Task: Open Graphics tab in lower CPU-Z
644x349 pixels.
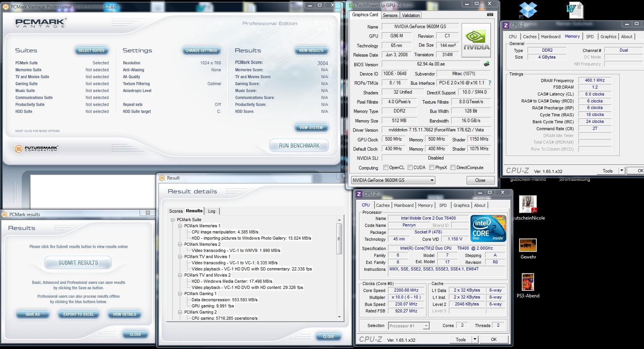Action: click(x=462, y=205)
